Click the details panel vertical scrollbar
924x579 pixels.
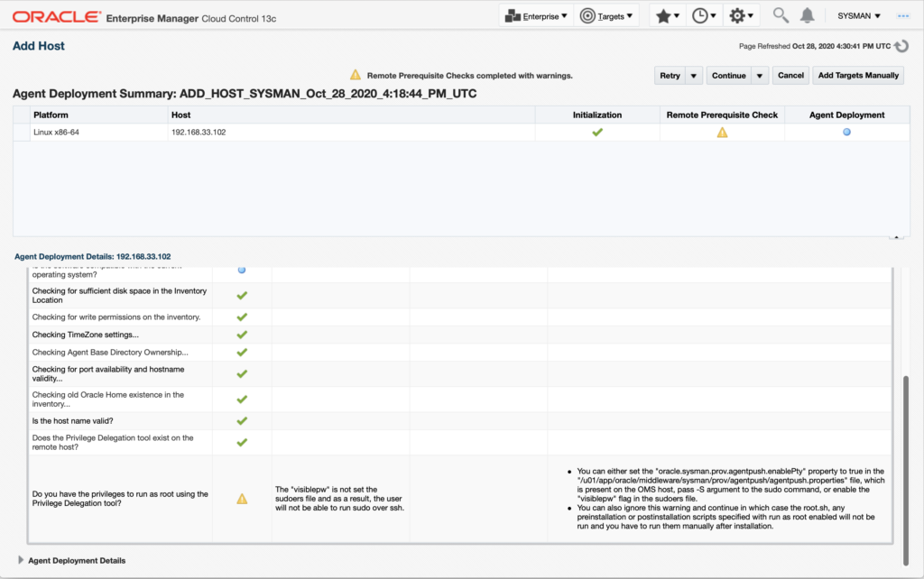[x=906, y=470]
